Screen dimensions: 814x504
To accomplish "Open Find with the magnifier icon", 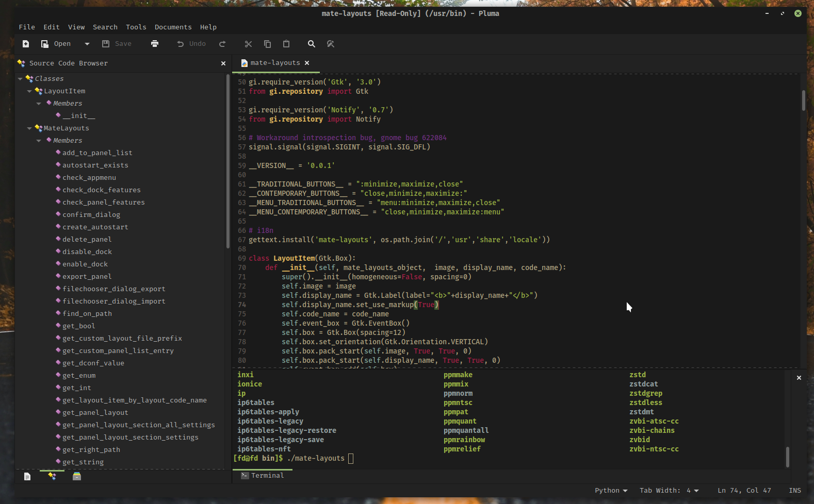I will click(x=312, y=44).
